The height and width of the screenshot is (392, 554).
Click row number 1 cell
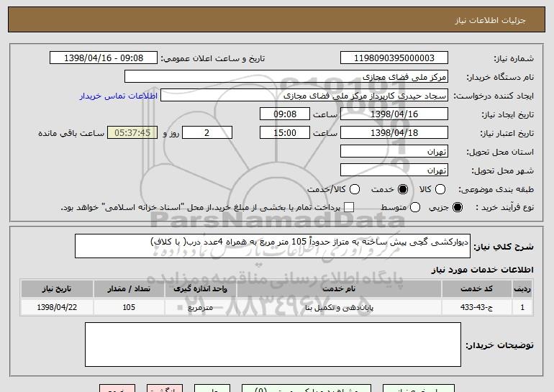(522, 307)
